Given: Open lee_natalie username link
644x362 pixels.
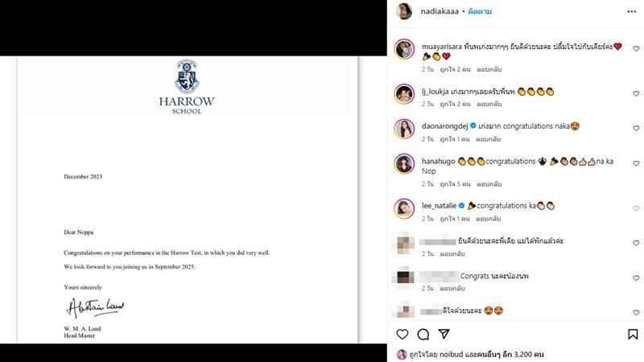Looking at the screenshot, I should point(439,206).
